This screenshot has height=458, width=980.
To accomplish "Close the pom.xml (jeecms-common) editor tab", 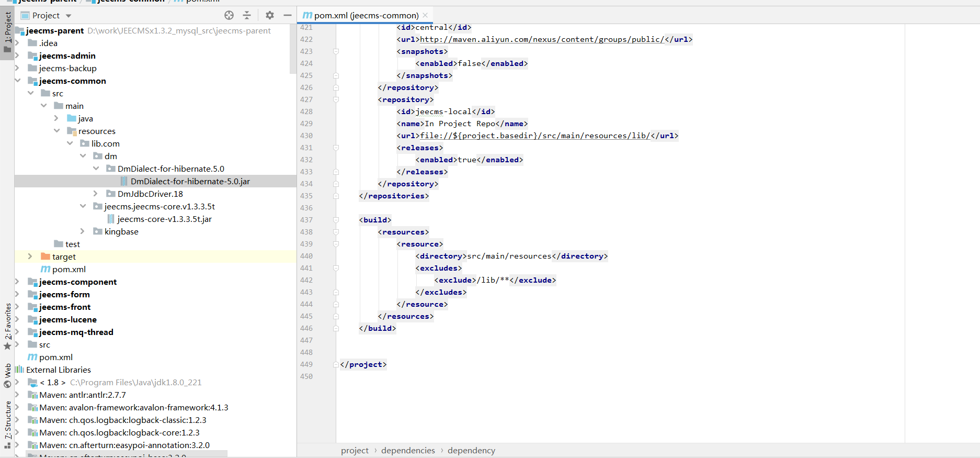I will click(x=425, y=15).
